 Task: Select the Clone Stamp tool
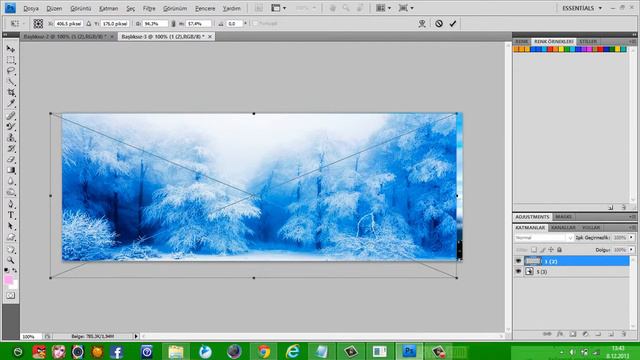(x=11, y=138)
